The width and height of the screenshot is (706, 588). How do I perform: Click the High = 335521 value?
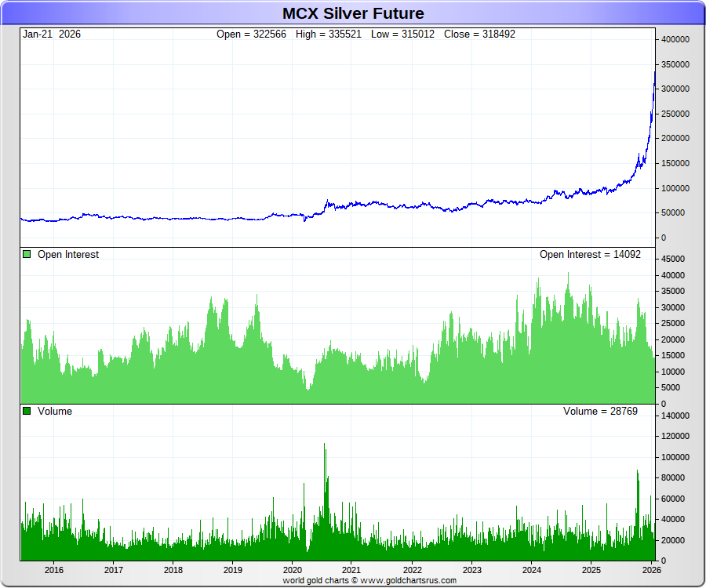pos(329,34)
